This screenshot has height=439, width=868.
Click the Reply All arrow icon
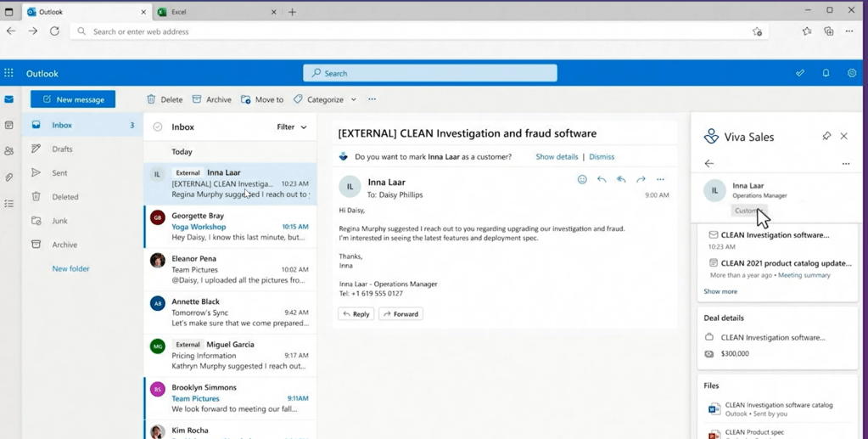pyautogui.click(x=621, y=179)
